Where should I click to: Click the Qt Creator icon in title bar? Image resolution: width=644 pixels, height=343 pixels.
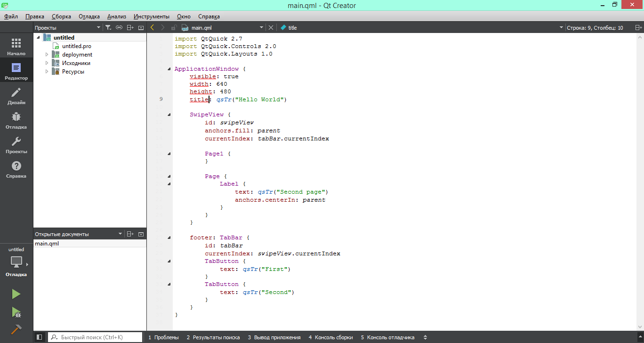(5, 5)
